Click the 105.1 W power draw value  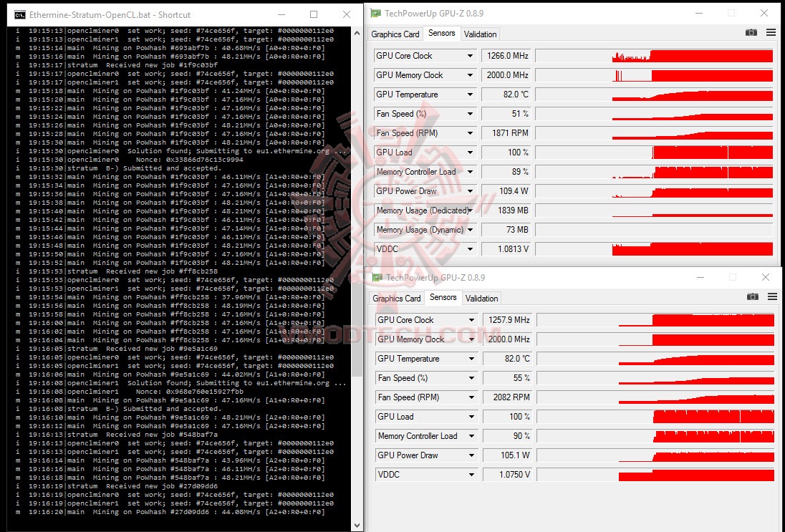pos(507,455)
